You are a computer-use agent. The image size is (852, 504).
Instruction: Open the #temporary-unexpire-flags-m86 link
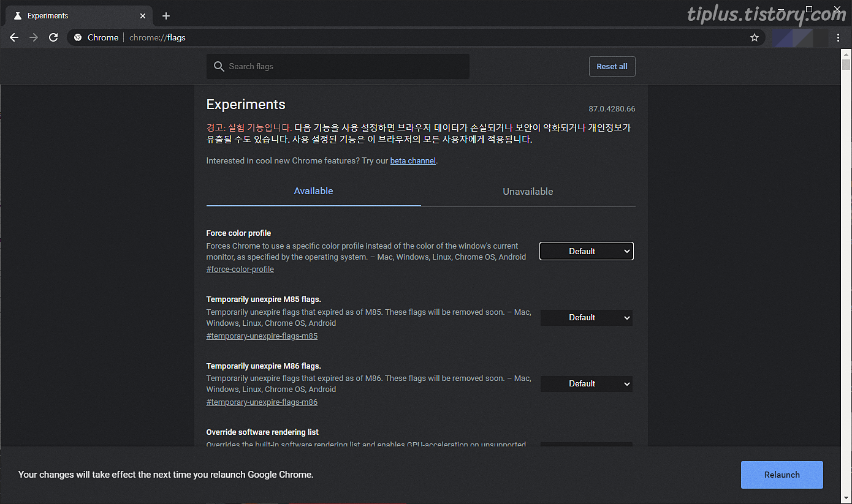click(262, 402)
